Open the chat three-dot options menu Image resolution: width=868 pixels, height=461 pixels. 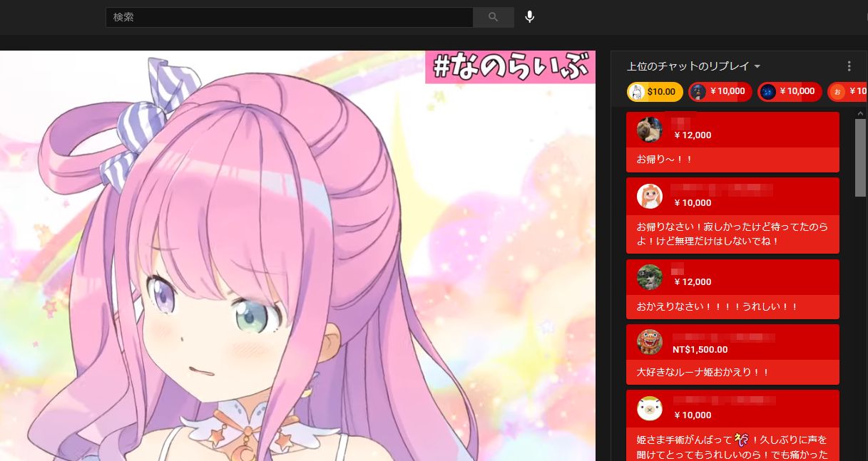(849, 66)
